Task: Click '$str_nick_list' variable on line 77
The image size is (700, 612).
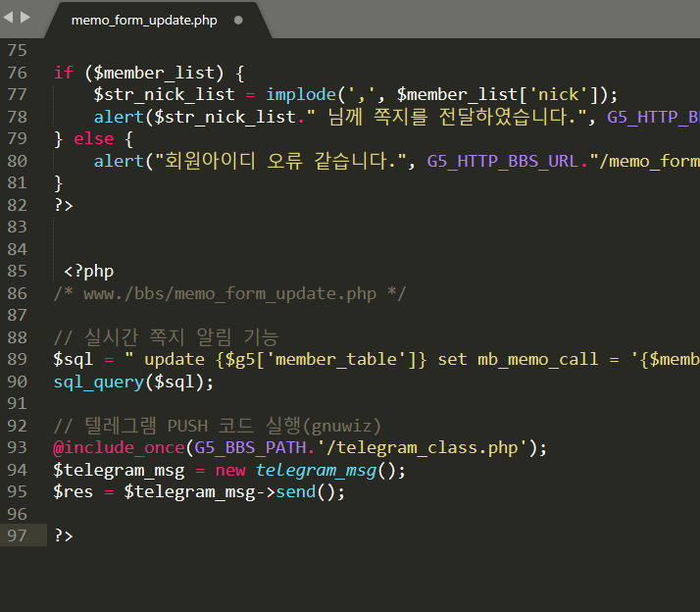Action: (164, 95)
